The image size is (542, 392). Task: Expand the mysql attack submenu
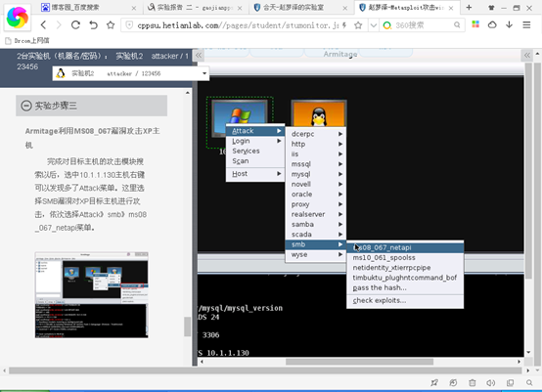tap(316, 174)
